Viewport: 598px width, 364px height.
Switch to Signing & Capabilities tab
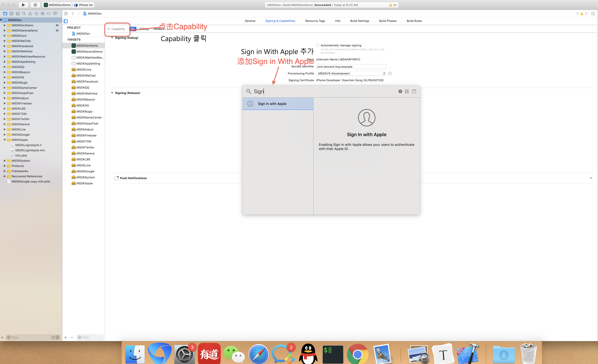tap(280, 21)
